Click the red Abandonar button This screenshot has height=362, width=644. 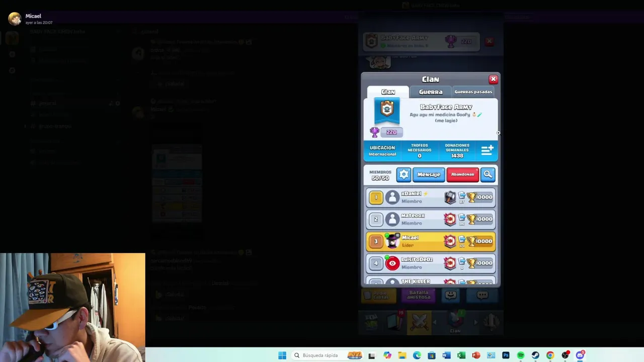(462, 174)
